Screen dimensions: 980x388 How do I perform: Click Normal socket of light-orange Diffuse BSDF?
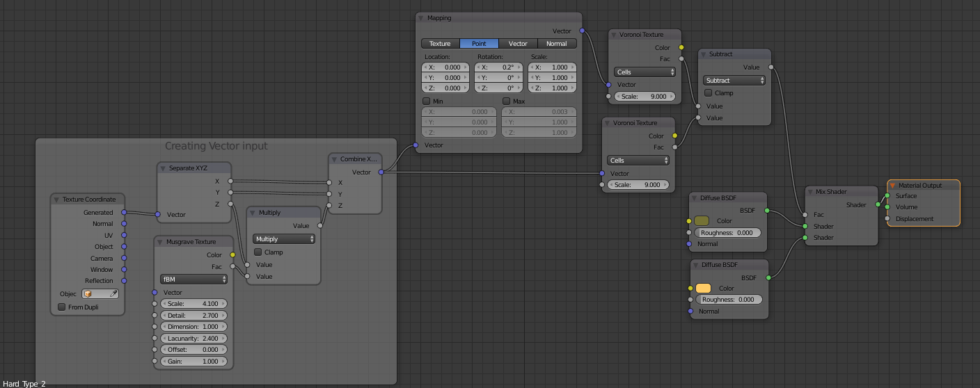coord(690,311)
